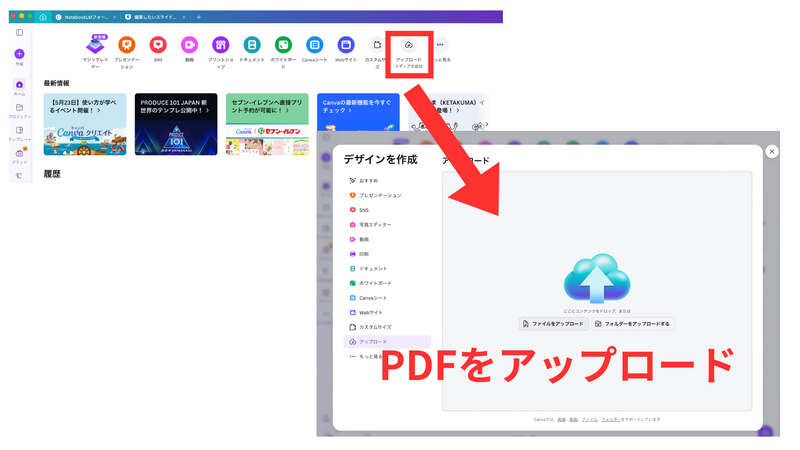
Task: Select おすすめ in the デザインを作成 list
Action: click(387, 181)
